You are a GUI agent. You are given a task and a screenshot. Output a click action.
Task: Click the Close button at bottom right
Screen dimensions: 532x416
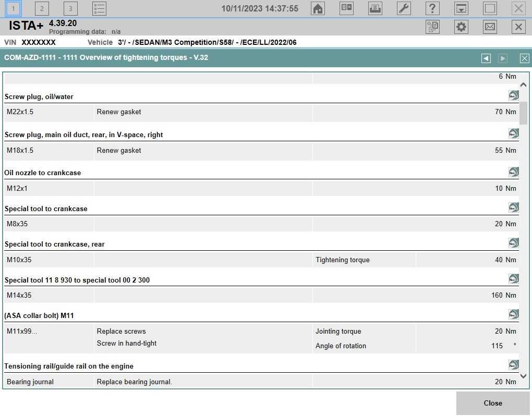493,403
